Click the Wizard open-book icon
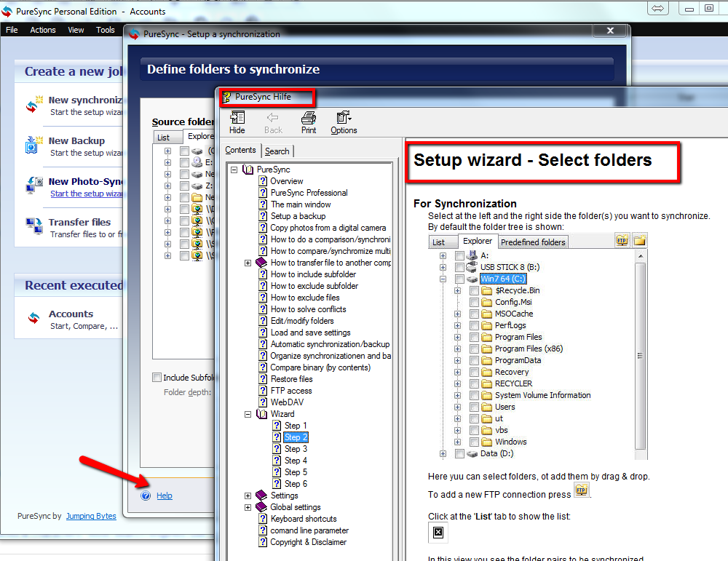The width and height of the screenshot is (728, 561). [262, 414]
